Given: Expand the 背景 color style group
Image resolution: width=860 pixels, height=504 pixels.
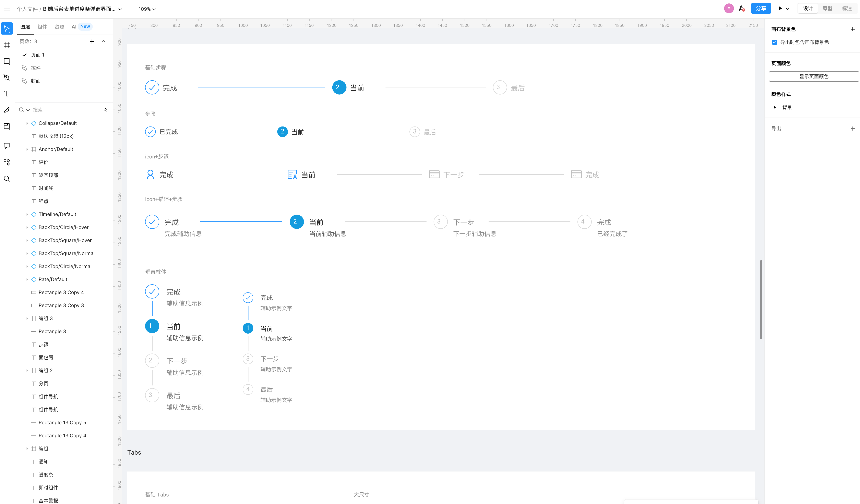Looking at the screenshot, I should (x=775, y=107).
